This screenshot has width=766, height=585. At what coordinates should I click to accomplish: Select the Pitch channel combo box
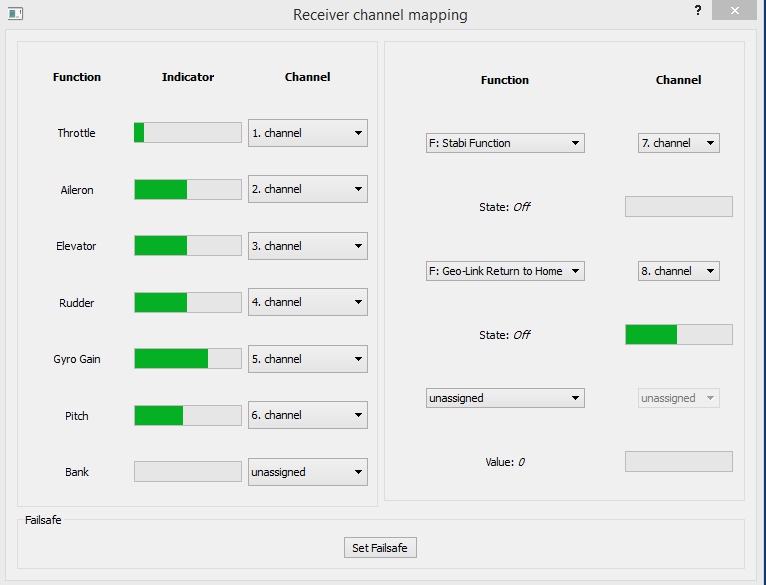pyautogui.click(x=307, y=415)
